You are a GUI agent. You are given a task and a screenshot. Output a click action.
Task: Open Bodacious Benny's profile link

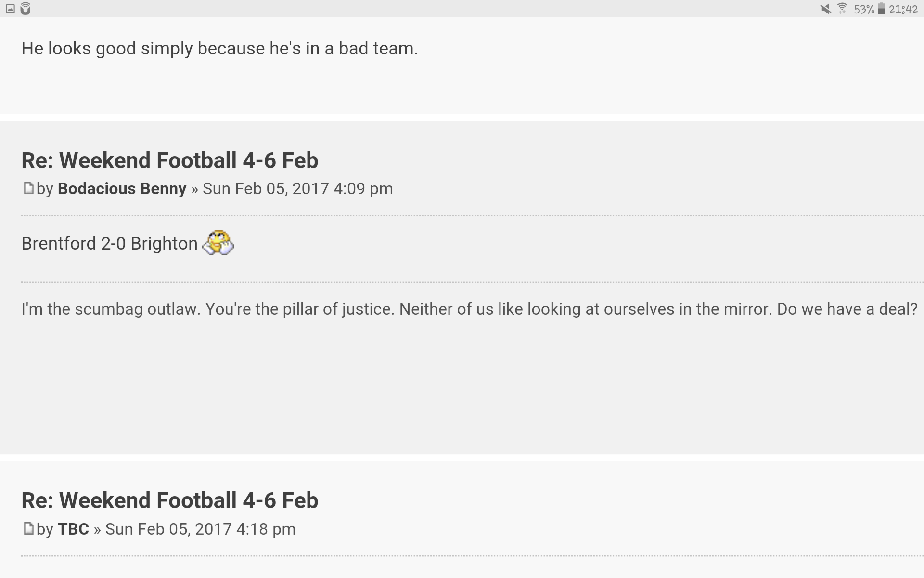coord(122,189)
